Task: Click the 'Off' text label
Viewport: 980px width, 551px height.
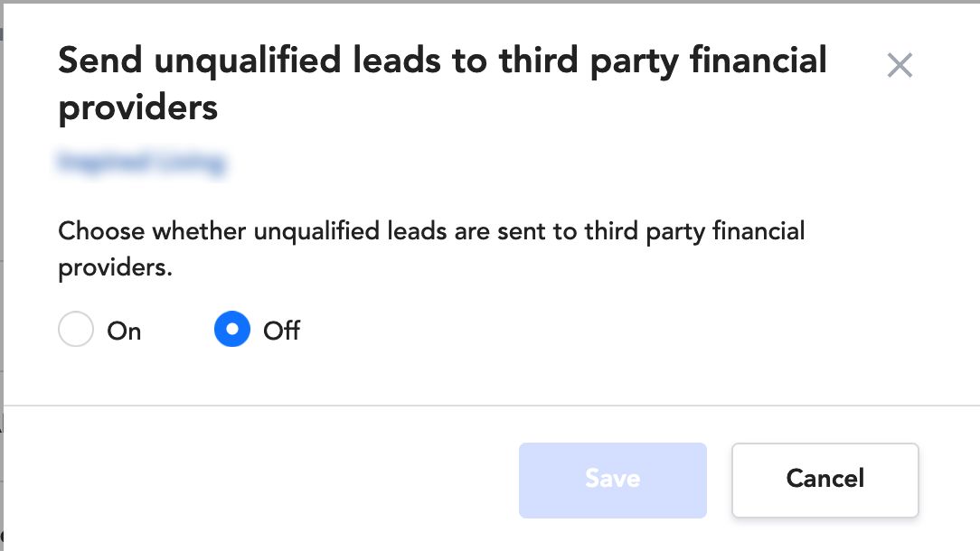Action: click(x=281, y=331)
